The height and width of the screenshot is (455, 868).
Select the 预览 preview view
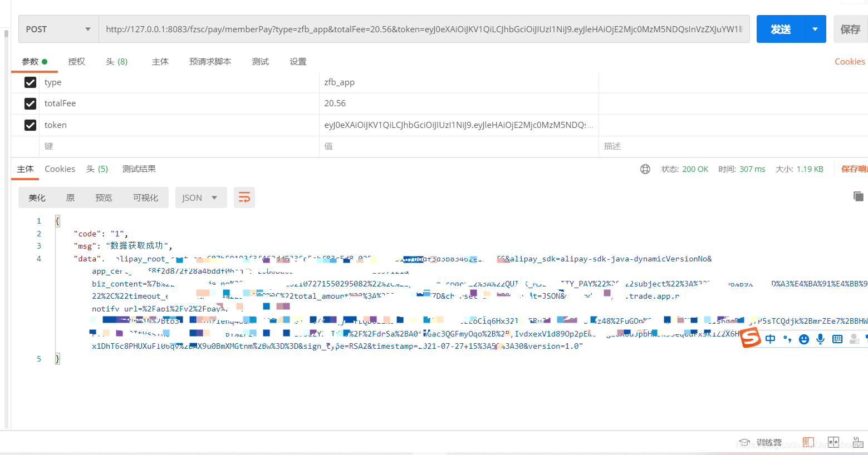click(x=104, y=198)
